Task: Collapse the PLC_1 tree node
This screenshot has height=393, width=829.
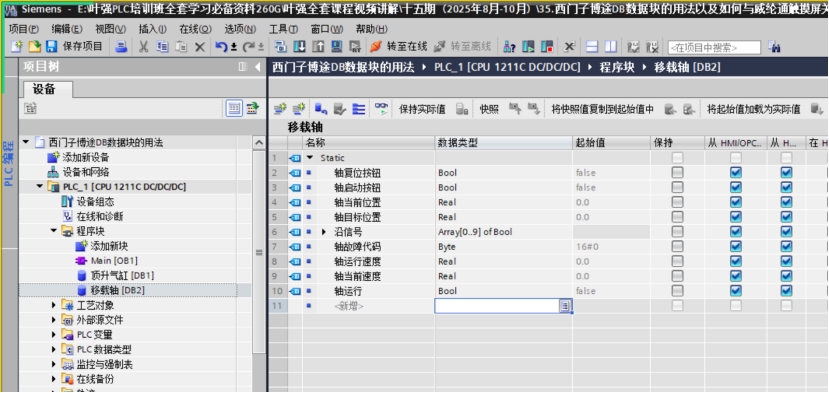Action: [x=40, y=187]
